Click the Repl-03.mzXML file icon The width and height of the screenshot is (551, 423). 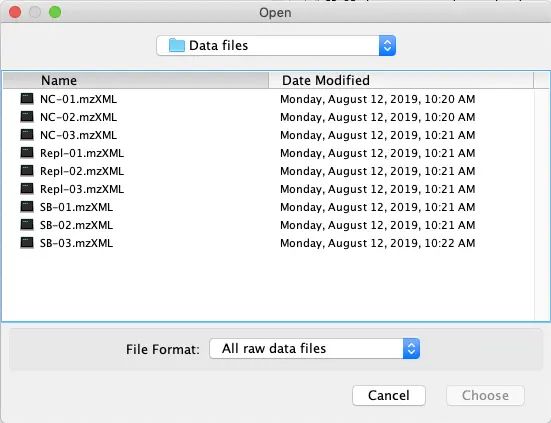(27, 189)
